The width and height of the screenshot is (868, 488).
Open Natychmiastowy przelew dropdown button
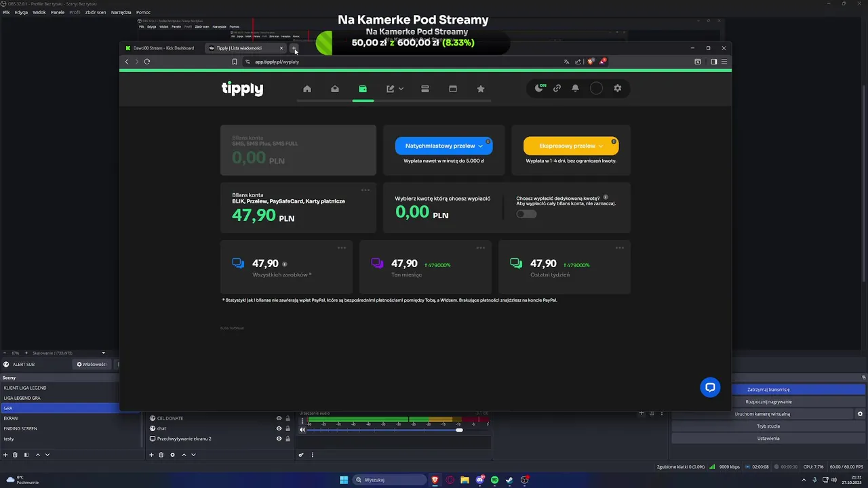444,146
